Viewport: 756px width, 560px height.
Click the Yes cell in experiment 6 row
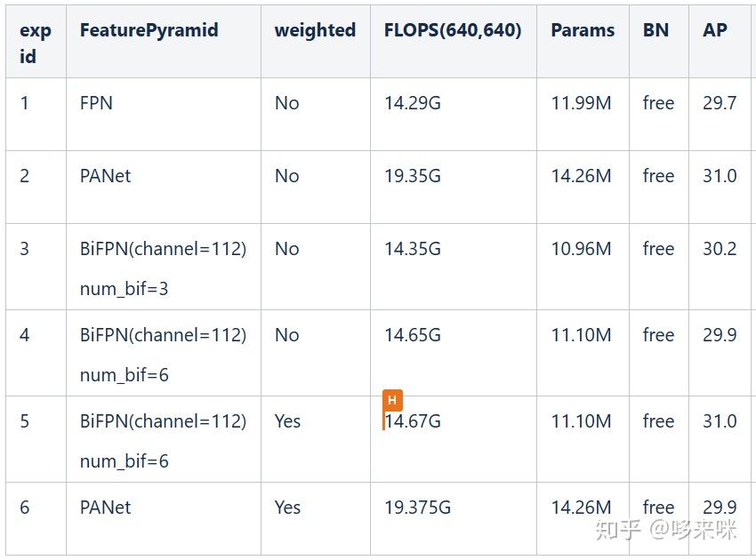(x=287, y=508)
